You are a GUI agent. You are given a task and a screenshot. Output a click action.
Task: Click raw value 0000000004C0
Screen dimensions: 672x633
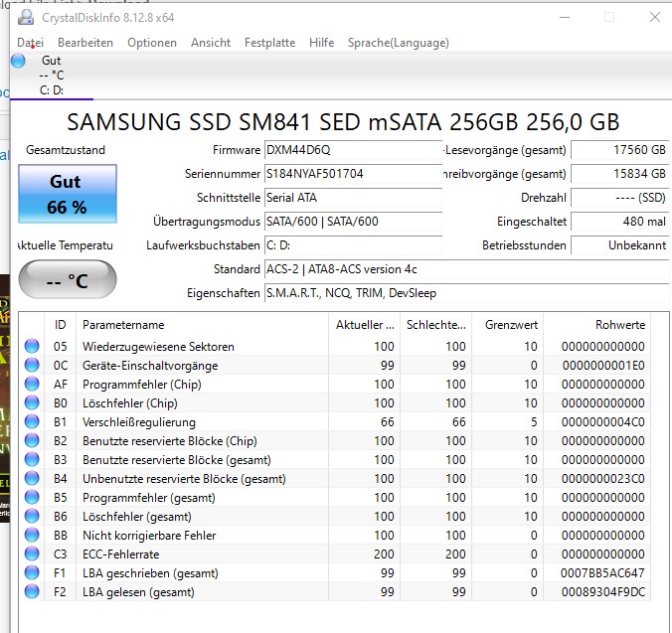[603, 422]
